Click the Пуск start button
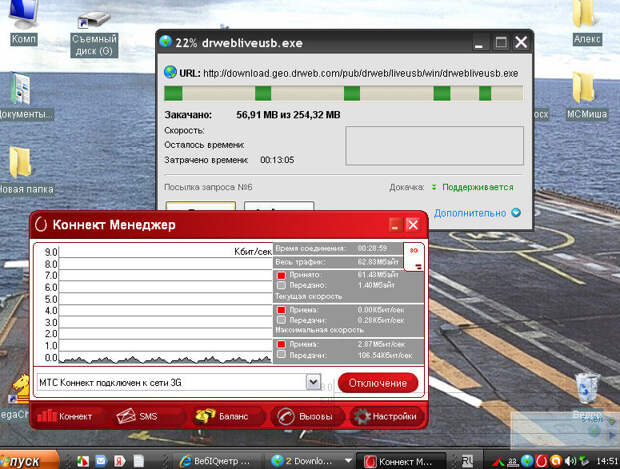This screenshot has width=620, height=469. [x=28, y=461]
